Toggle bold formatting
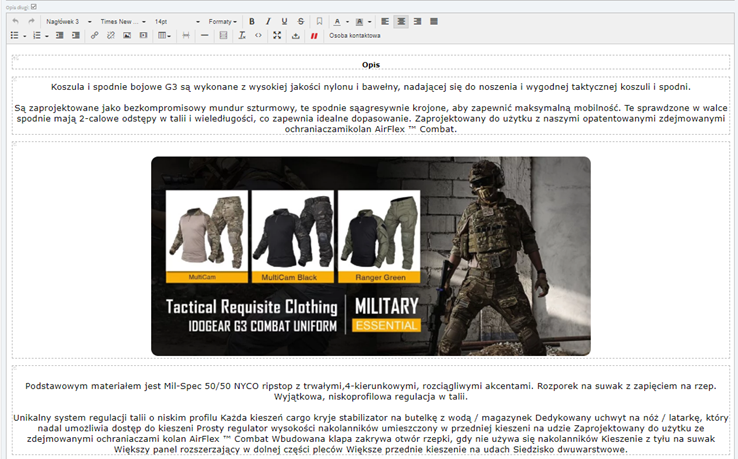The image size is (738, 459). tap(252, 21)
